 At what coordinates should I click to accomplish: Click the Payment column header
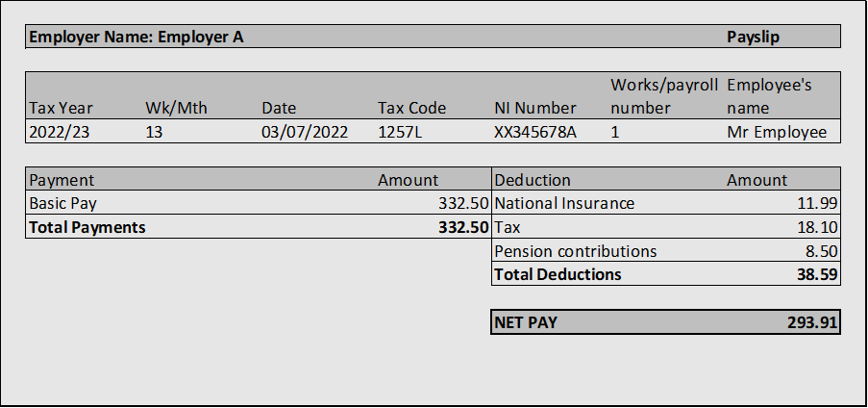[62, 180]
